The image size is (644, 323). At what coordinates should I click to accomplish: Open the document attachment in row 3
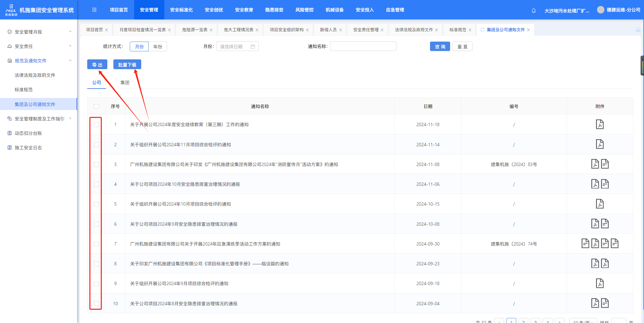(x=604, y=164)
